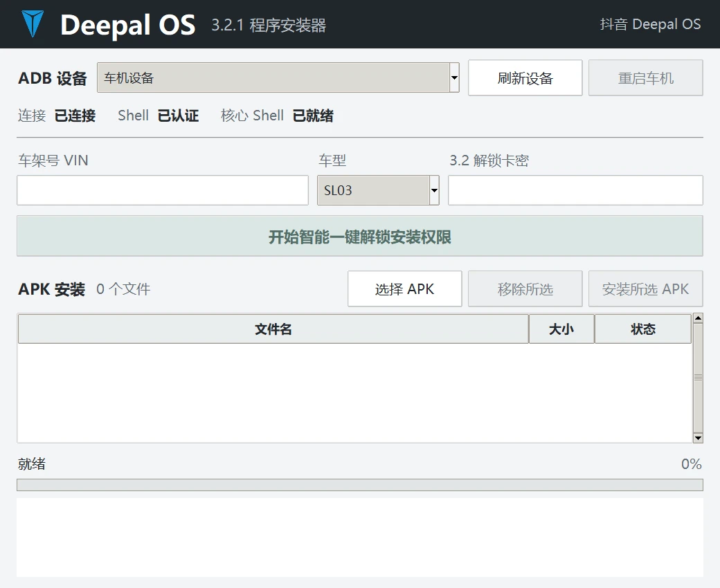The width and height of the screenshot is (720, 588).
Task: Click the installation progress bar
Action: coord(360,485)
